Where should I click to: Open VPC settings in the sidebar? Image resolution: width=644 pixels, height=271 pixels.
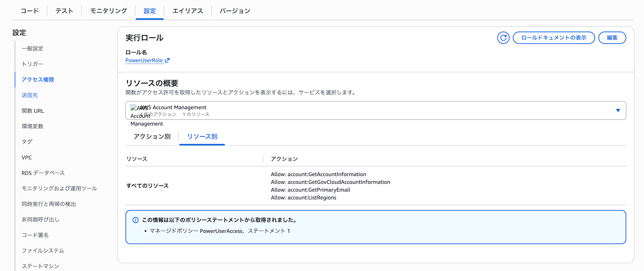click(x=27, y=157)
